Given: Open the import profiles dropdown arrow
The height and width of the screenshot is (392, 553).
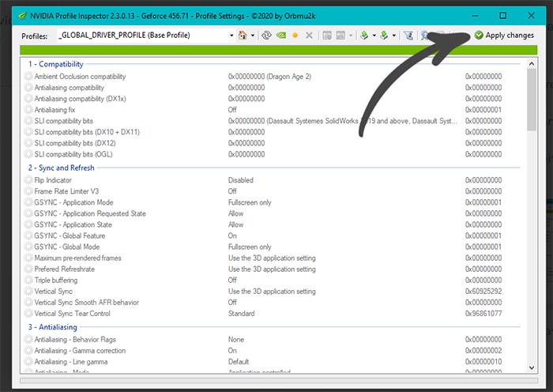Looking at the screenshot, I should tap(394, 36).
